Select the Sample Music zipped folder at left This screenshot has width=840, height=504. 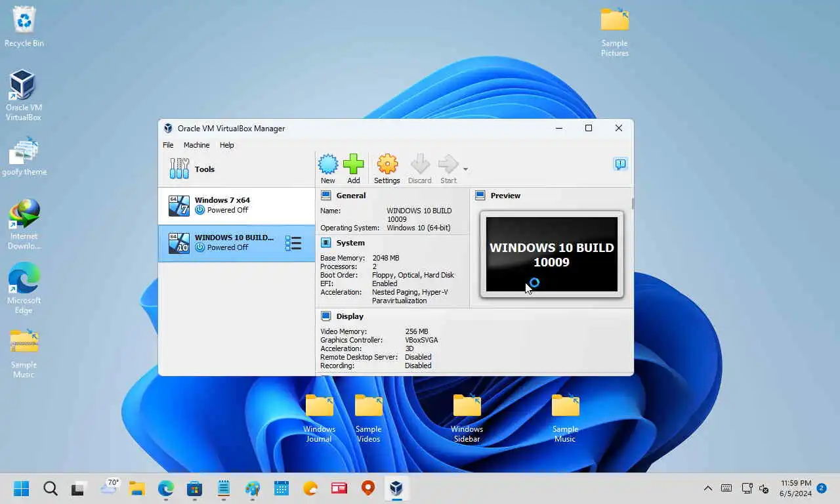point(24,353)
